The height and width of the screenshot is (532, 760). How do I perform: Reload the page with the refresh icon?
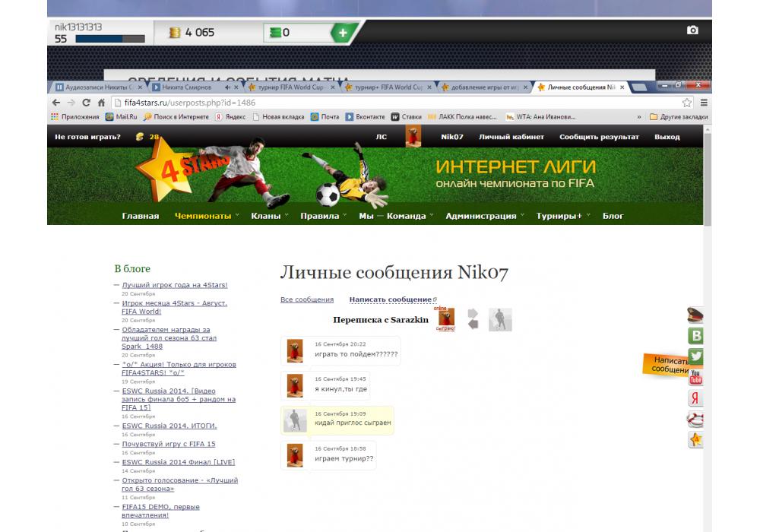pyautogui.click(x=87, y=103)
